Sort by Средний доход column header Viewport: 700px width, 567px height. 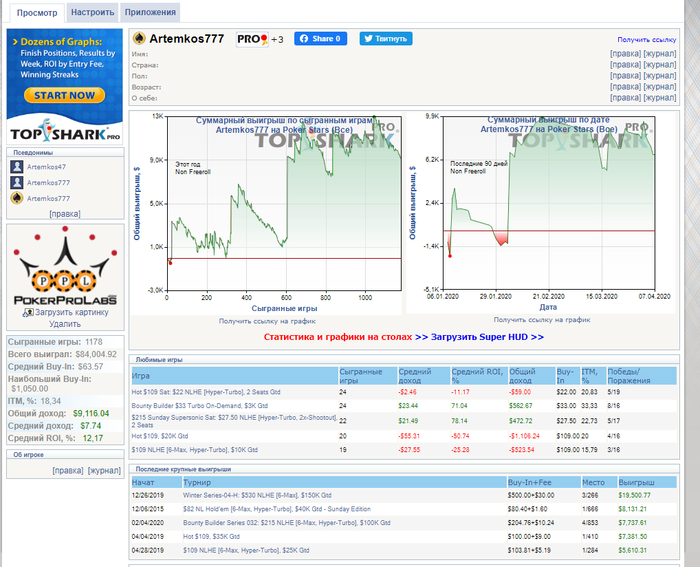[424, 376]
